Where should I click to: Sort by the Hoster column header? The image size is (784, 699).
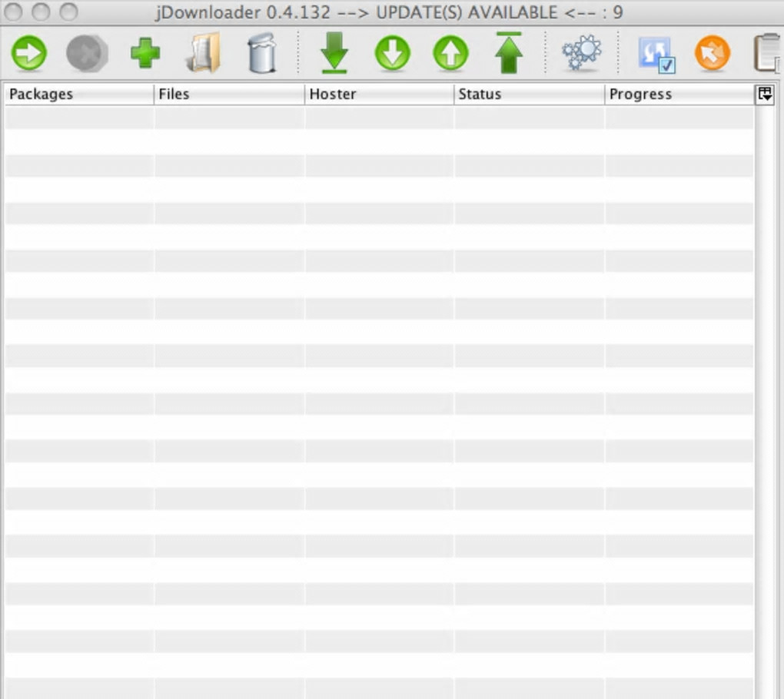[x=379, y=94]
